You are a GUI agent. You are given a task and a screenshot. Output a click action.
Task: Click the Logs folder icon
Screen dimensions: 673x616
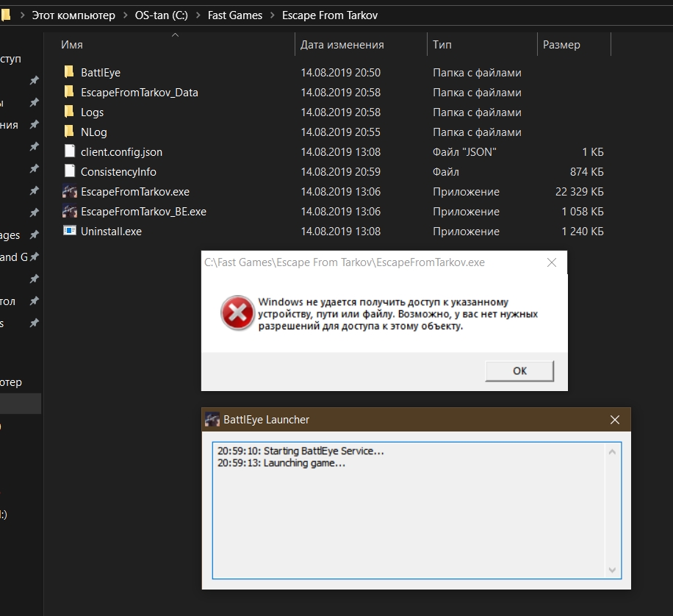click(x=69, y=112)
